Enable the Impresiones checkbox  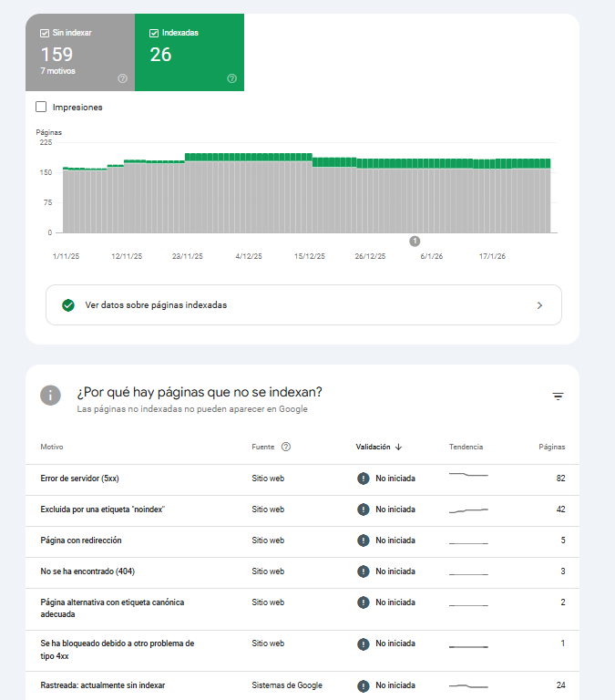point(41,107)
